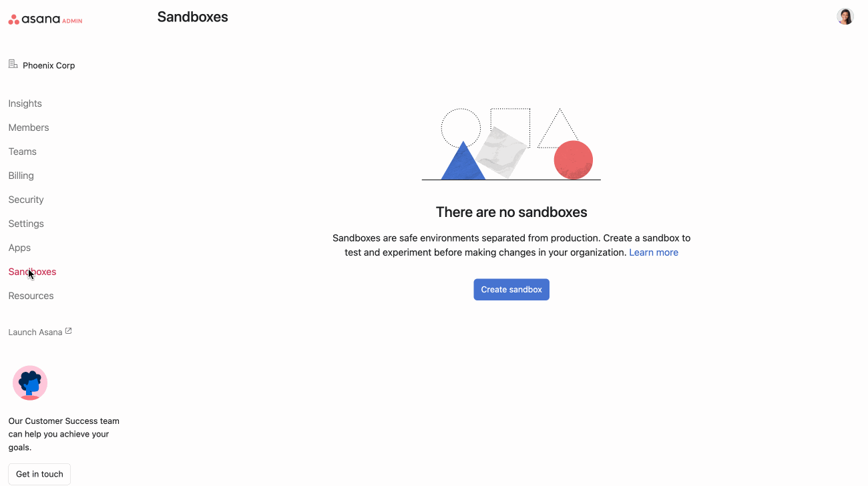Select the Settings sidebar item
This screenshot has height=486, width=868.
26,224
